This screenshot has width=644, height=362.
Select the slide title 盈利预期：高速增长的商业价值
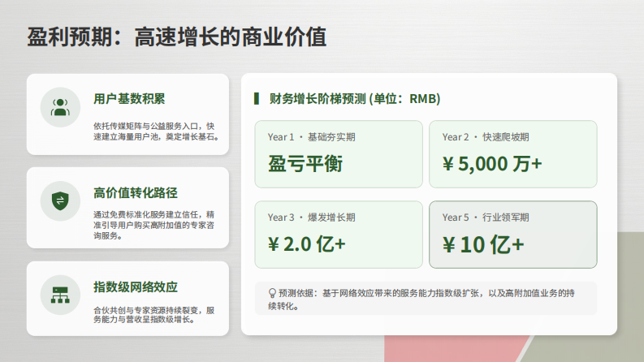pyautogui.click(x=176, y=37)
